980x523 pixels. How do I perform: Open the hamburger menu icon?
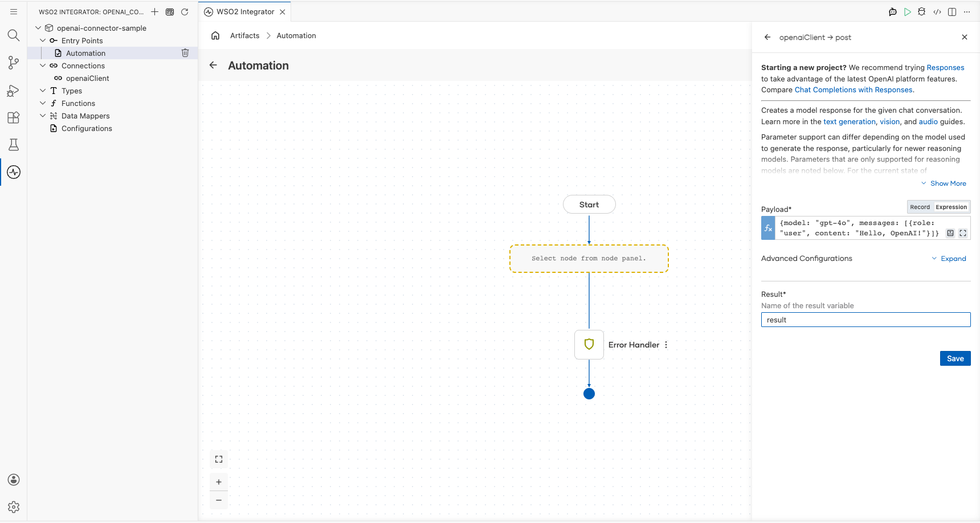click(14, 11)
